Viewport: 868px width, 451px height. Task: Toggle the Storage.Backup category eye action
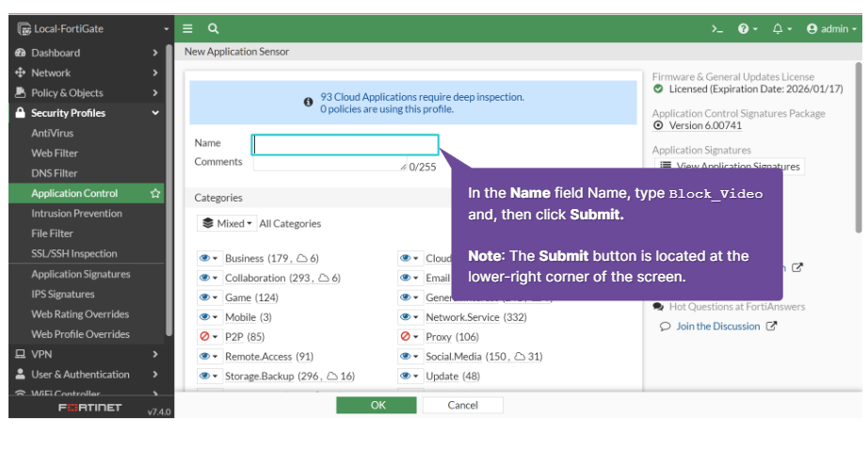tap(209, 376)
